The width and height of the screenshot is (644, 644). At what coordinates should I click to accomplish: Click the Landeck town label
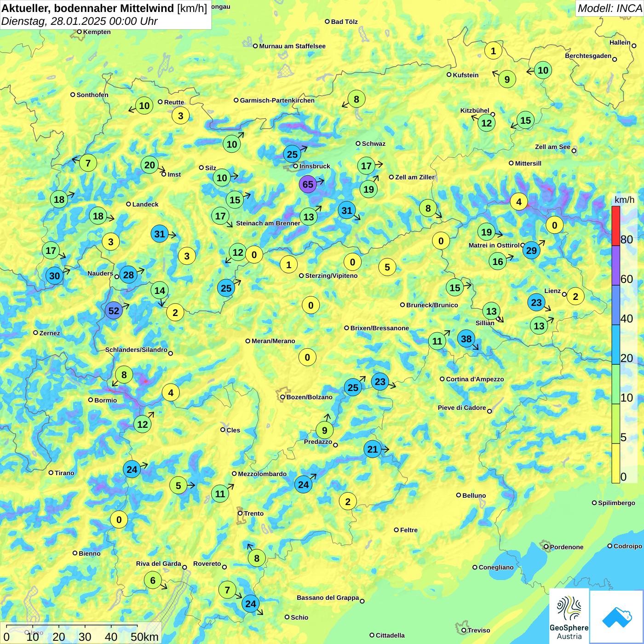[x=145, y=204]
